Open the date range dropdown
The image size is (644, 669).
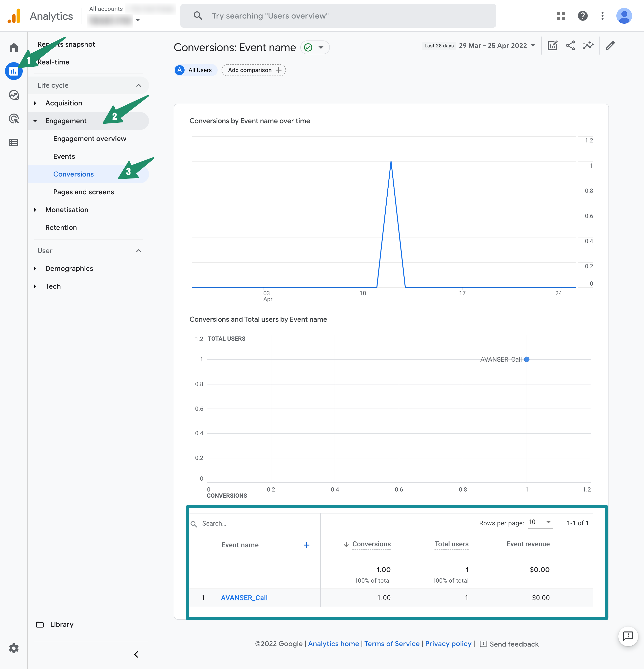pyautogui.click(x=496, y=46)
